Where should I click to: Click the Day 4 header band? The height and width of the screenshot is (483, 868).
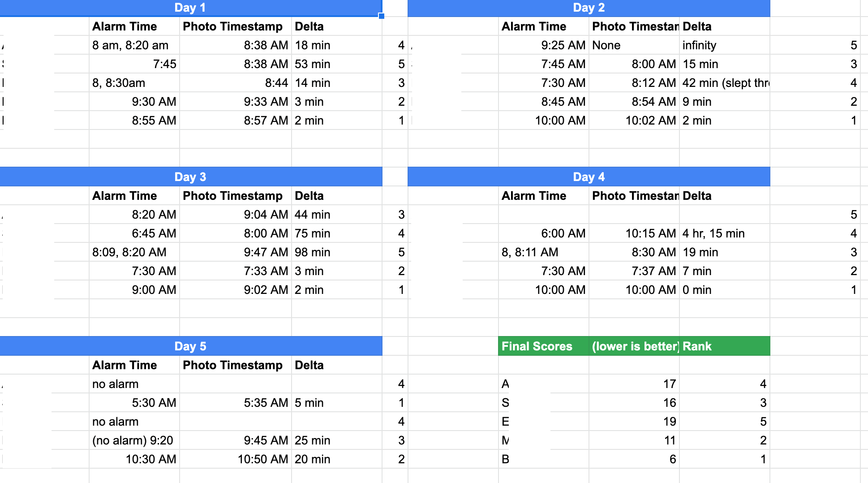coord(589,177)
